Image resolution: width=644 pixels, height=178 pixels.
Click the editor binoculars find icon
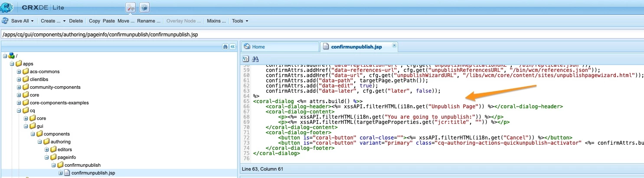pyautogui.click(x=255, y=59)
